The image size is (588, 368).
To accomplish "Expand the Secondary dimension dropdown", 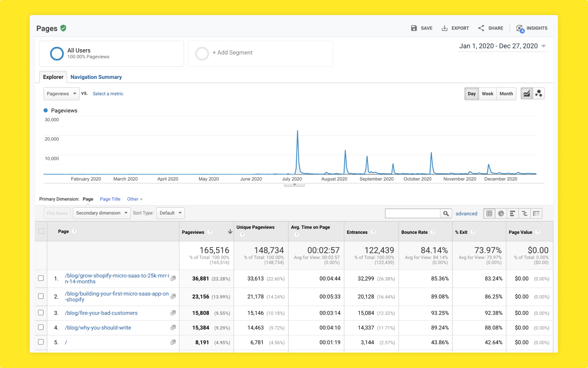I will tap(102, 213).
